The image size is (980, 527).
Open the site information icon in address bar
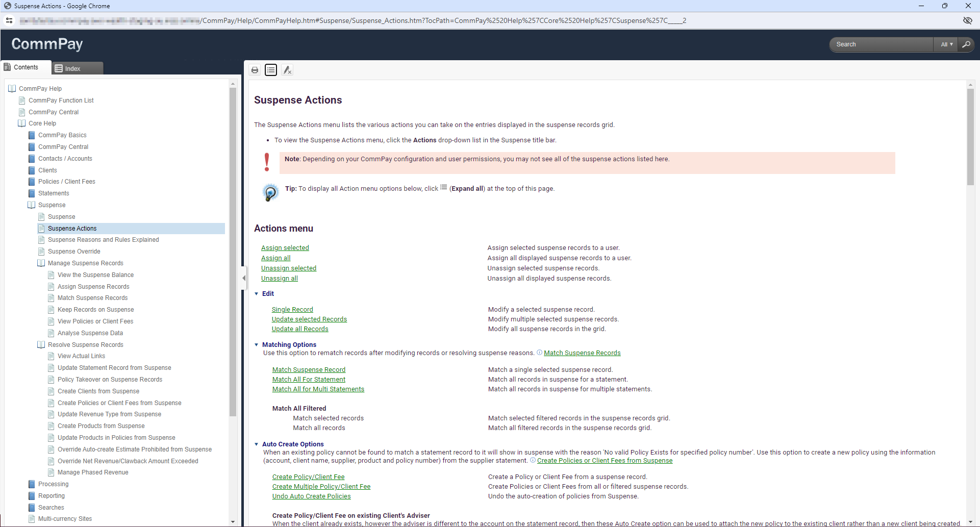point(9,20)
